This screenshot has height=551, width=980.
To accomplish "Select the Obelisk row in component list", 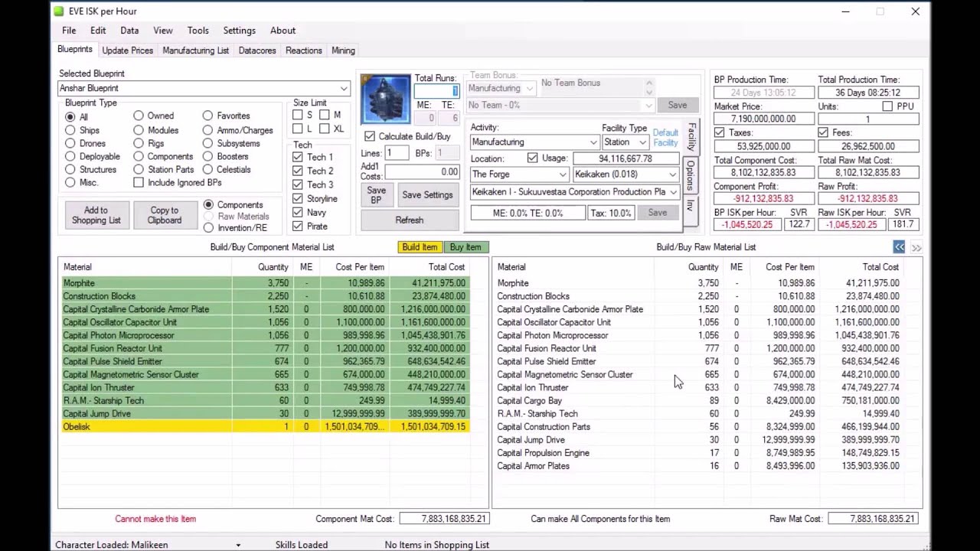I will pos(265,427).
